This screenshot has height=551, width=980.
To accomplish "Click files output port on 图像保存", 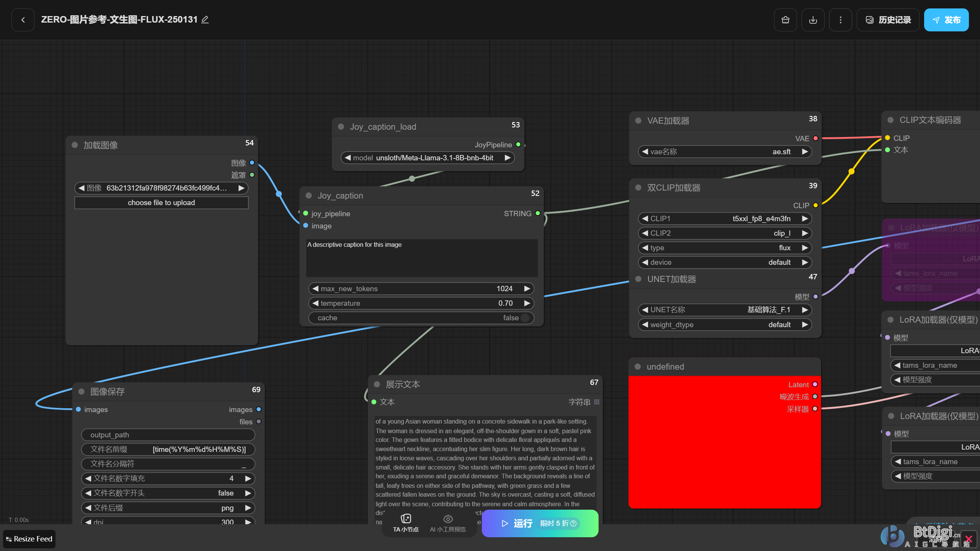I will (x=259, y=421).
